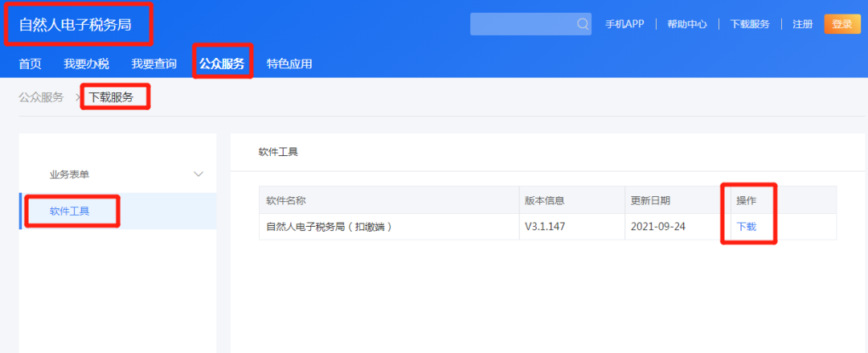Select the 自然人电子税务局（扣缴端） name cell
This screenshot has height=353, width=868.
point(389,227)
